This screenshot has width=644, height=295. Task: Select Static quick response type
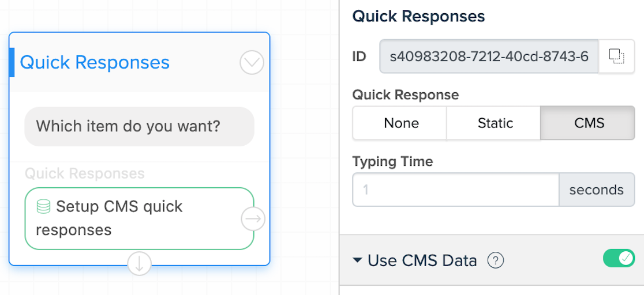[x=495, y=123]
